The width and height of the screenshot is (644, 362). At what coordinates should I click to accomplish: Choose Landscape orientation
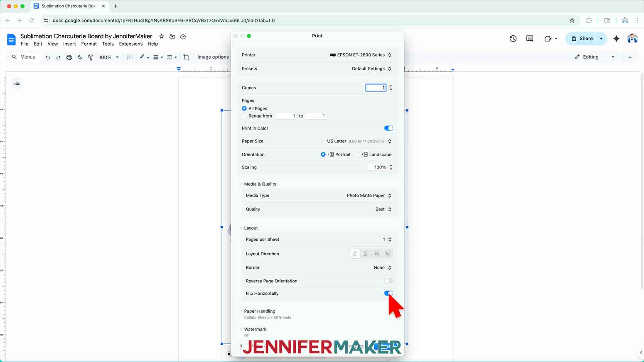coord(357,154)
